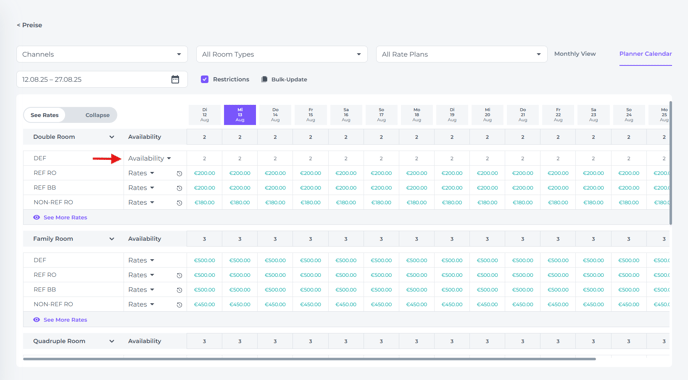Click eye icon under Double Room rates

36,217
